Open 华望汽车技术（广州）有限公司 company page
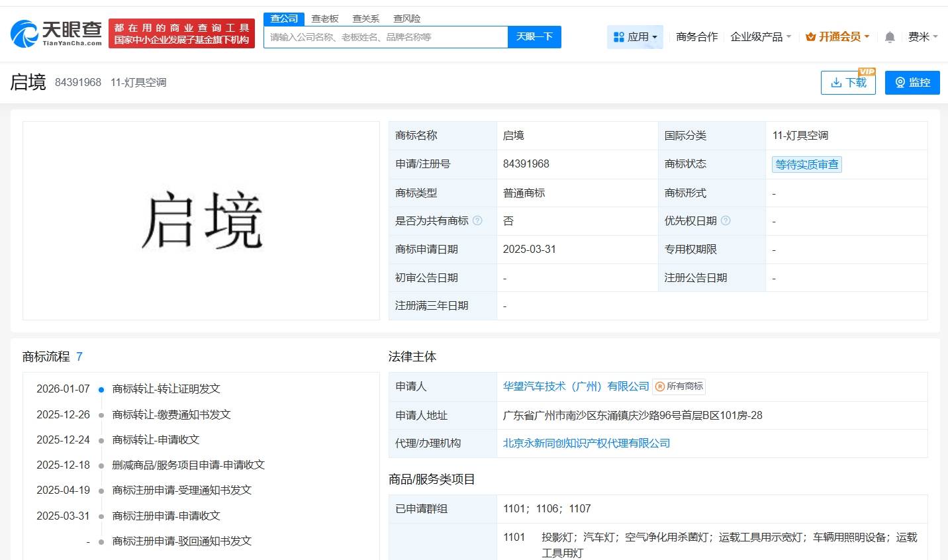Image resolution: width=948 pixels, height=560 pixels. 575,387
